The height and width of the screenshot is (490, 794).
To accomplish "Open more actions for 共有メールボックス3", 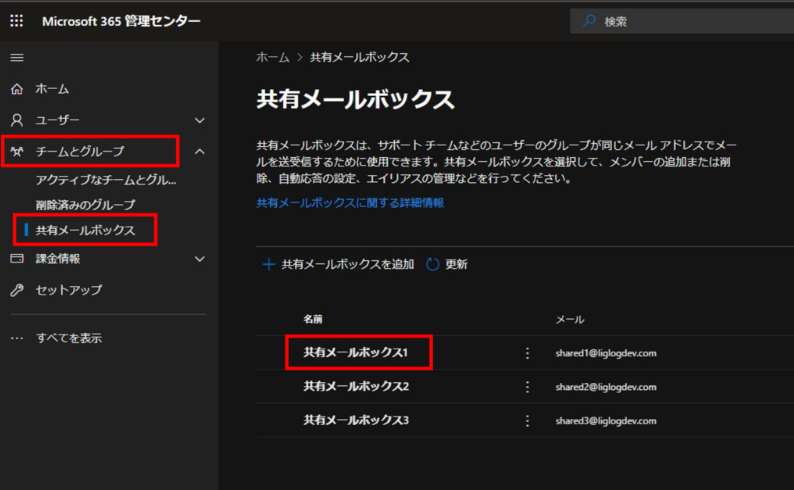I will pyautogui.click(x=527, y=421).
